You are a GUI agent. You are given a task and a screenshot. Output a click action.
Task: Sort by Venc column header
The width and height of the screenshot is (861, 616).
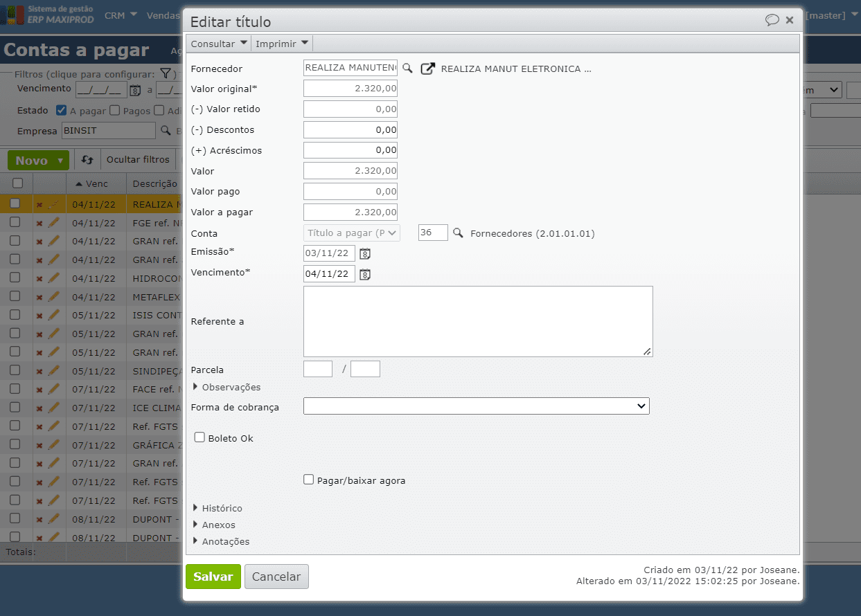[x=97, y=183]
